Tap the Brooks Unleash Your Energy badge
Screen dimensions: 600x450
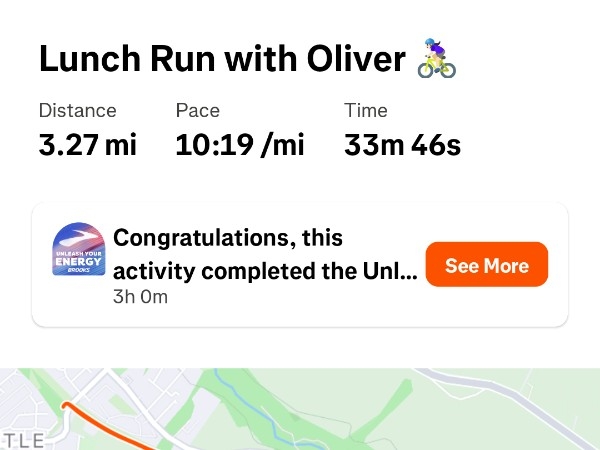click(x=78, y=250)
